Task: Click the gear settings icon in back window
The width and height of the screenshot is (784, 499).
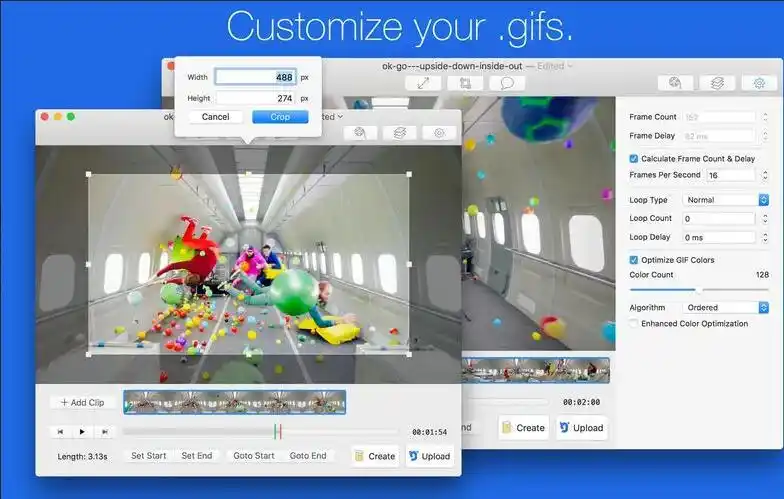Action: coord(759,83)
